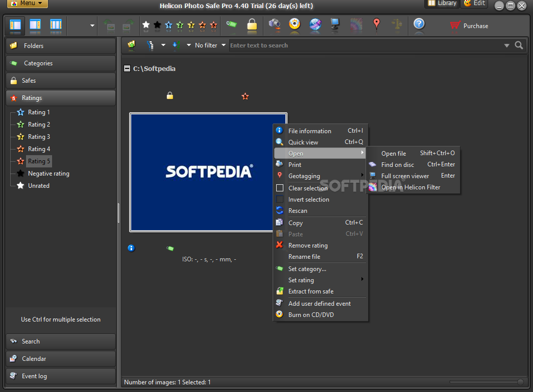The image size is (533, 392).
Task: Apply rating 2 green star toolbar icon
Action: pyautogui.click(x=180, y=25)
